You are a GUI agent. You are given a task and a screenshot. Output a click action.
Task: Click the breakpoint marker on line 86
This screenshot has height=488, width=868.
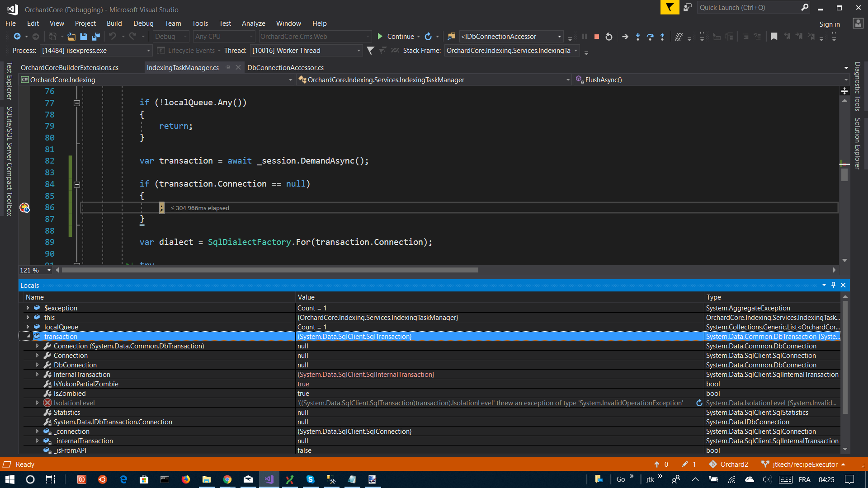click(24, 208)
